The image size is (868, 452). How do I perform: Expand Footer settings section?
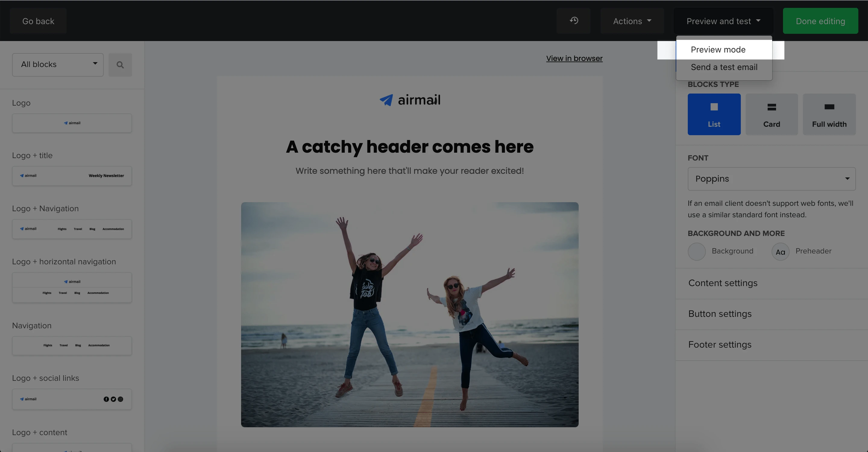tap(719, 345)
